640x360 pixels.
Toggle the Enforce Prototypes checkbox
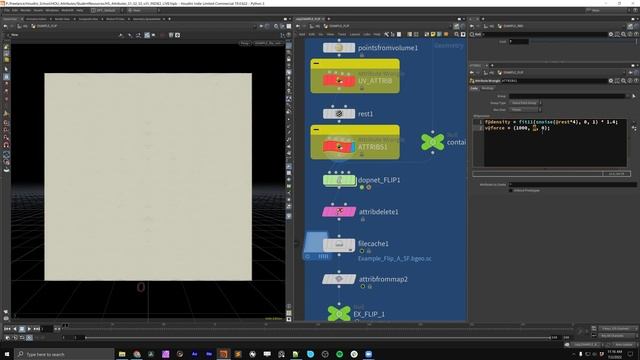tap(511, 191)
